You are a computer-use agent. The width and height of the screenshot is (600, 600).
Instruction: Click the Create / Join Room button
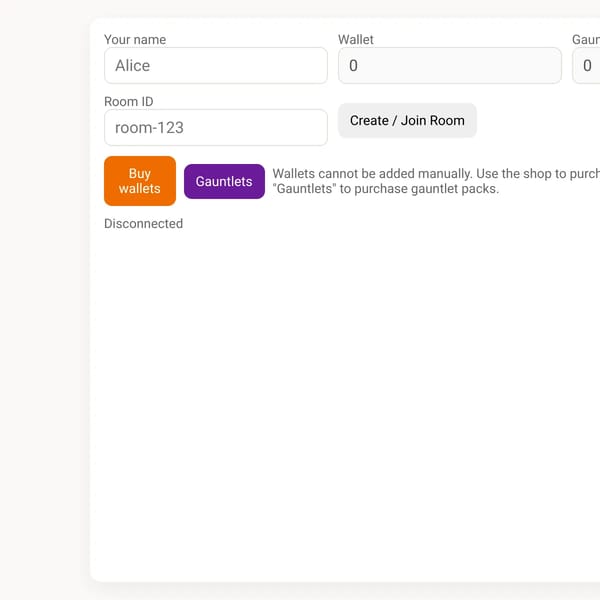coord(407,121)
